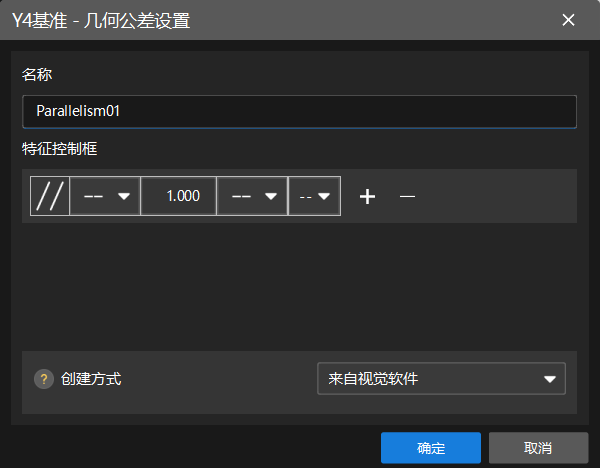Click the Y4基准 - 几何公差设置 title bar text

101,20
